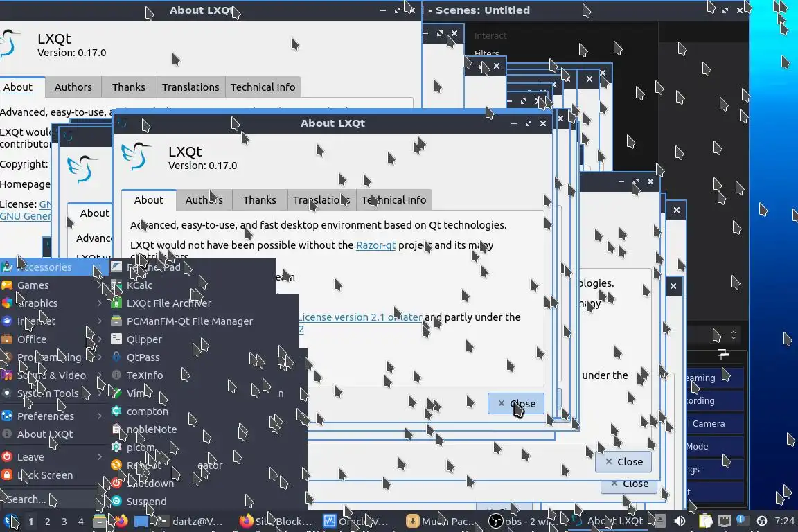The image size is (798, 532).
Task: Switch to virtual desktop 4 on the panel
Action: (x=81, y=522)
